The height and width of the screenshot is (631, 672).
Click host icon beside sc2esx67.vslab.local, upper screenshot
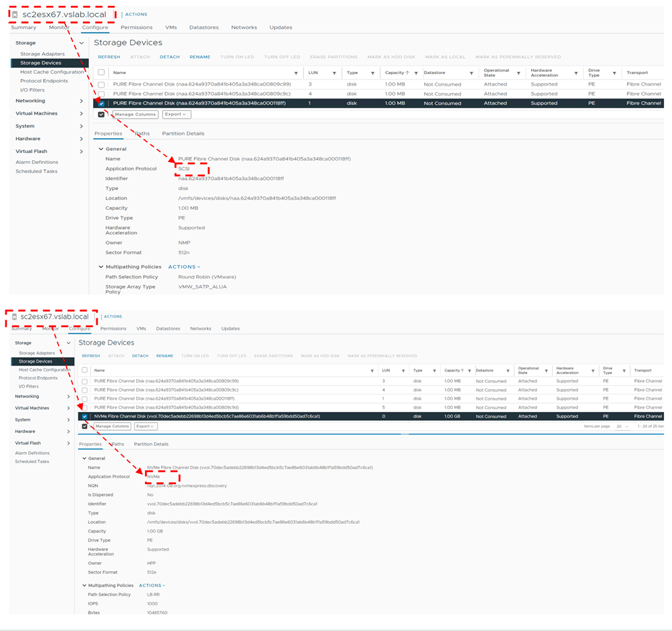(x=15, y=15)
